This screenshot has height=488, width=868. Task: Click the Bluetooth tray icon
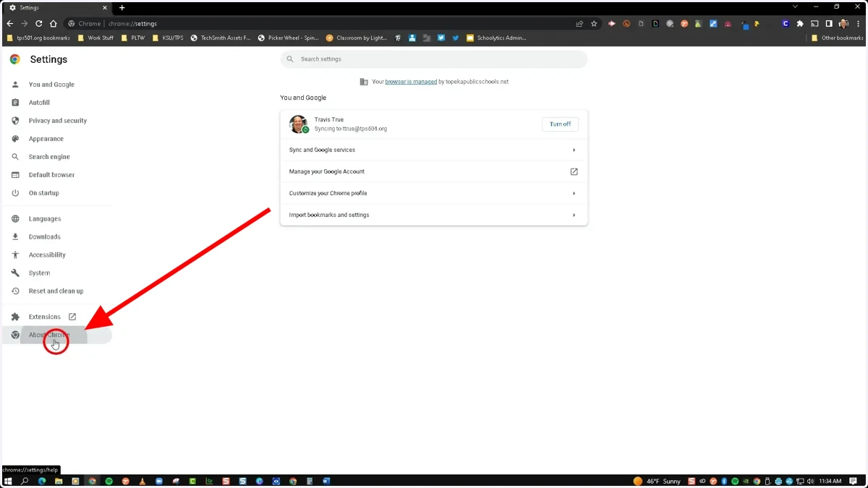724,481
